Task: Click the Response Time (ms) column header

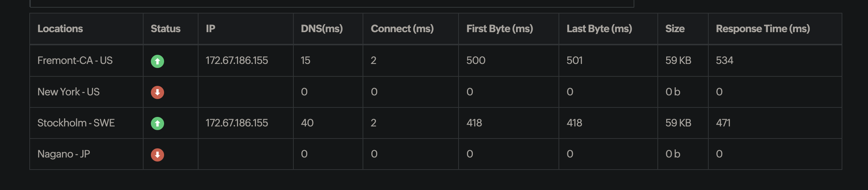Action: click(763, 29)
